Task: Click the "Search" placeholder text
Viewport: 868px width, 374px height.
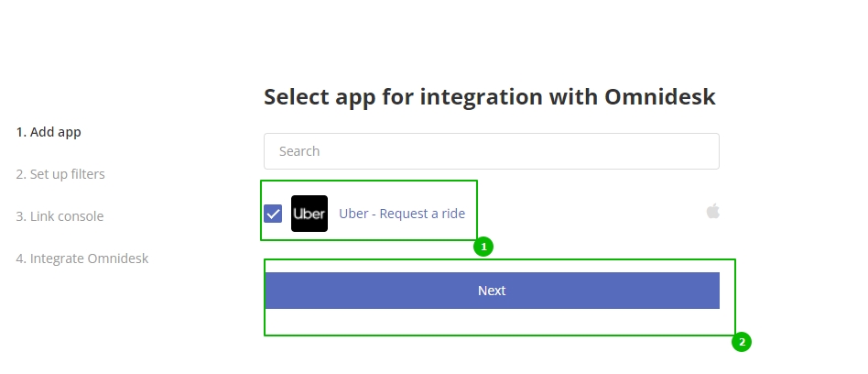Action: click(x=298, y=151)
